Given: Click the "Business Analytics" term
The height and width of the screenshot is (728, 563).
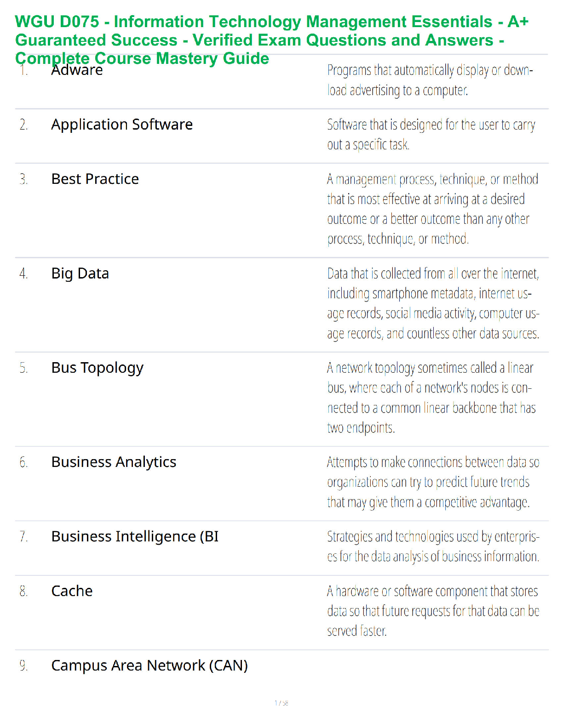Looking at the screenshot, I should (x=114, y=462).
